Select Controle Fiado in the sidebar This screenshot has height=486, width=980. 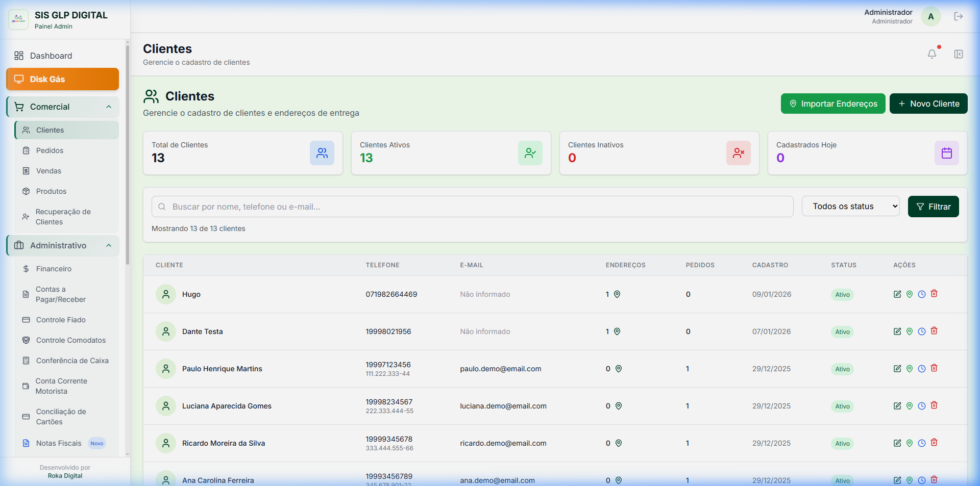[61, 320]
